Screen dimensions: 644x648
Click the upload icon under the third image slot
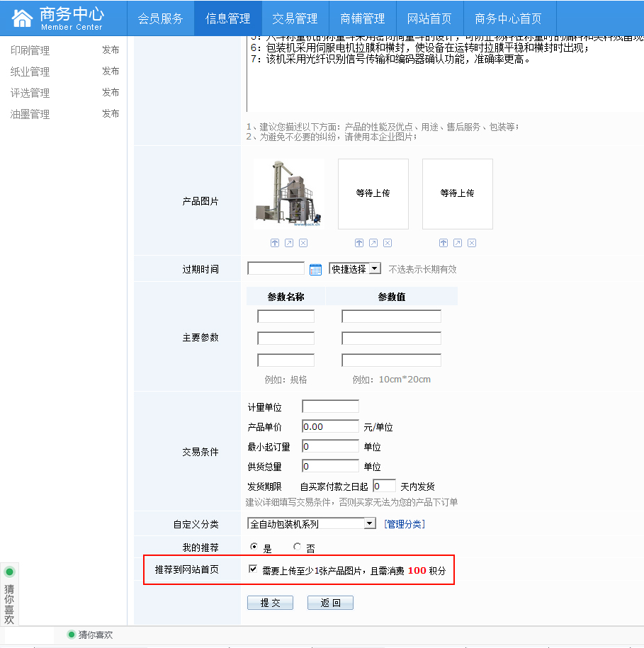click(x=444, y=243)
